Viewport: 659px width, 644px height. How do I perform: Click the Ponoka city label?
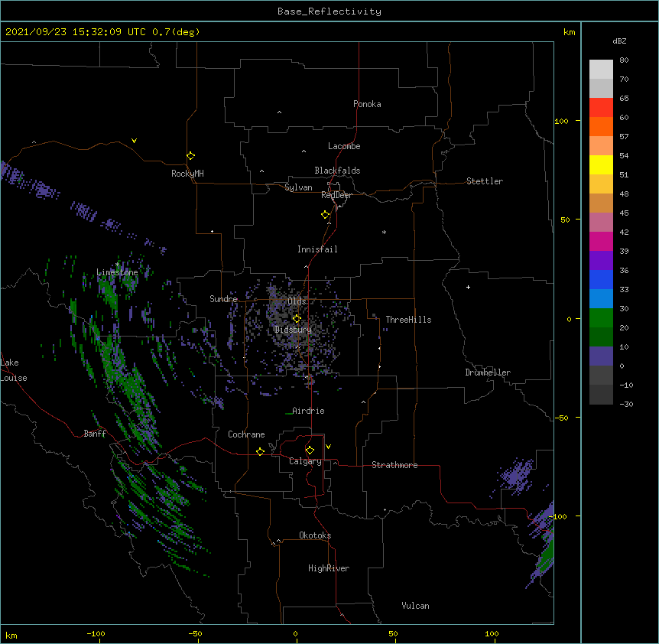tap(367, 104)
